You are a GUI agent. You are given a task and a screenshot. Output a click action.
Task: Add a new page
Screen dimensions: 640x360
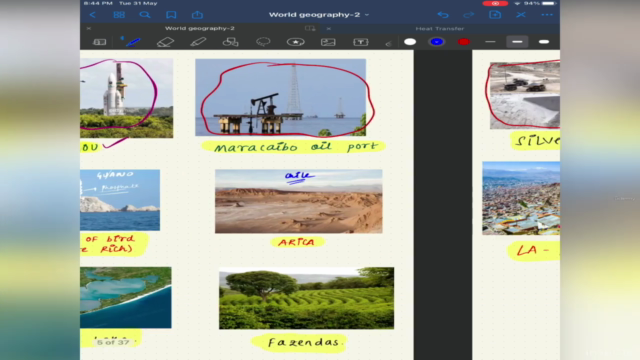tap(495, 15)
